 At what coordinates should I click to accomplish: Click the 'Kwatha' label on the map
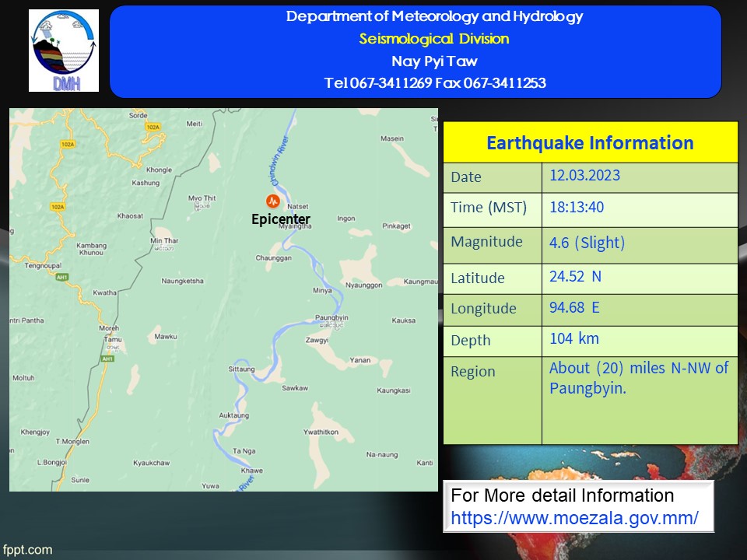pos(104,292)
